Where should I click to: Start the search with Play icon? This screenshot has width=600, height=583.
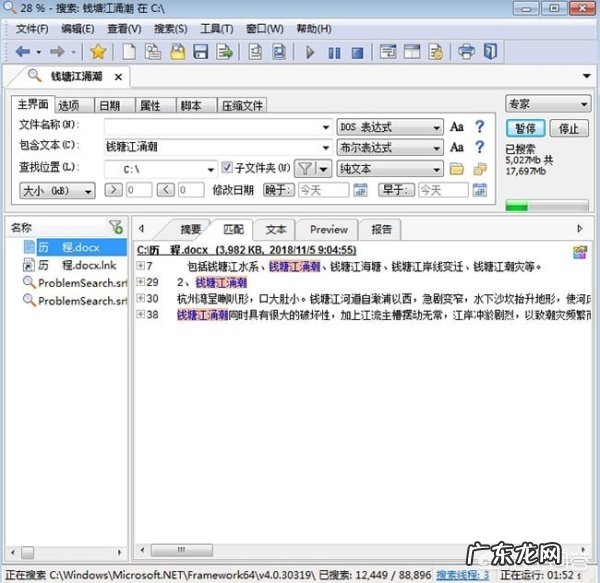[310, 52]
